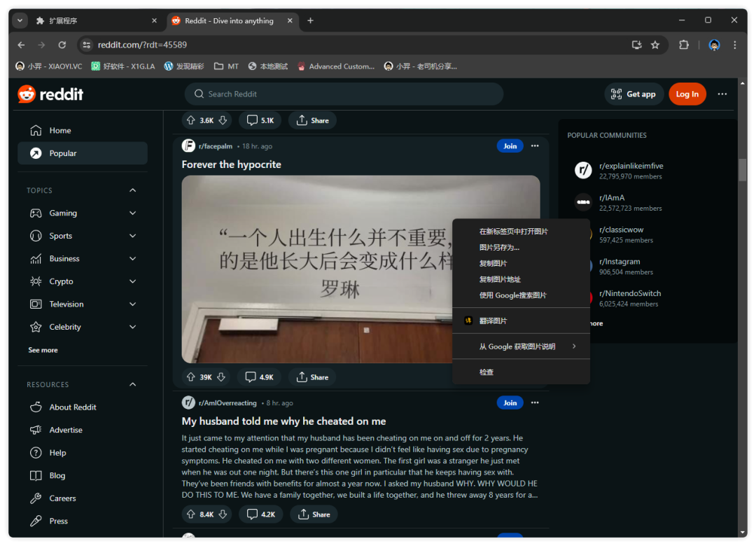Choose '复制图片' from context menu
The height and width of the screenshot is (546, 756).
click(x=493, y=263)
